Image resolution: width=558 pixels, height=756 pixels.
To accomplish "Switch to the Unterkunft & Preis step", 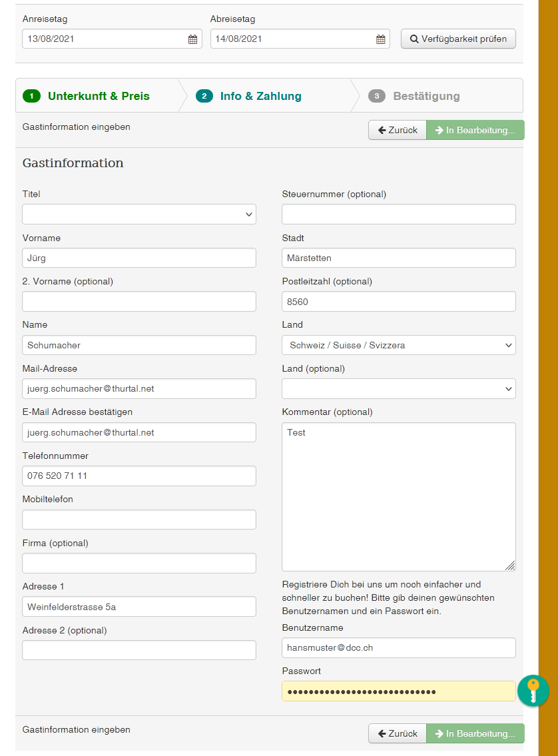I will [x=99, y=96].
